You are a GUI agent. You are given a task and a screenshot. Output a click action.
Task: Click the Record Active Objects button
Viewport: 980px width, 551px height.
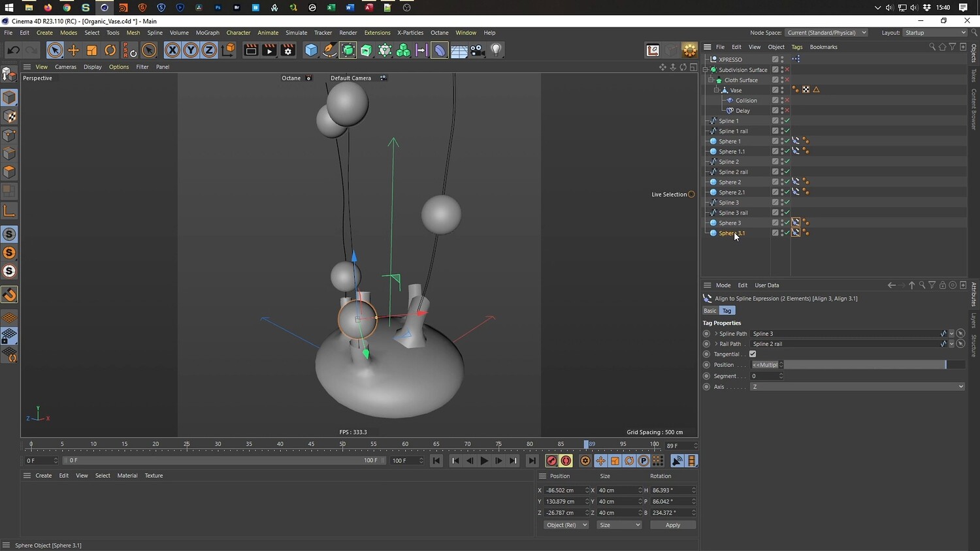click(x=551, y=461)
